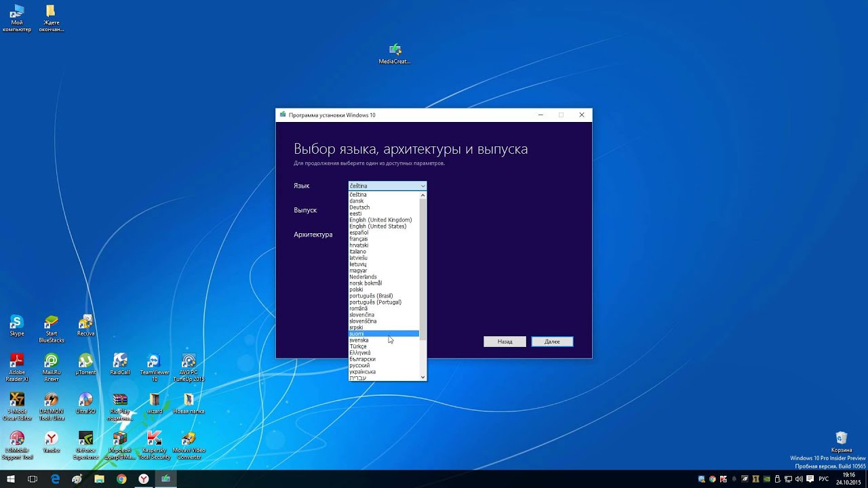This screenshot has width=868, height=488.
Task: Click the language list scrollbar thumb
Action: pos(423,269)
